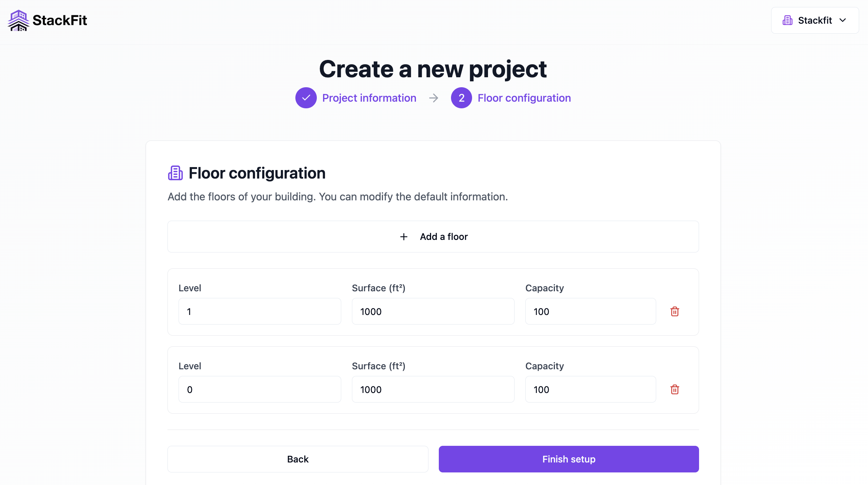Select the Capacity field showing 100 for Level 1
Viewport: 868px width, 485px height.
[x=590, y=311]
